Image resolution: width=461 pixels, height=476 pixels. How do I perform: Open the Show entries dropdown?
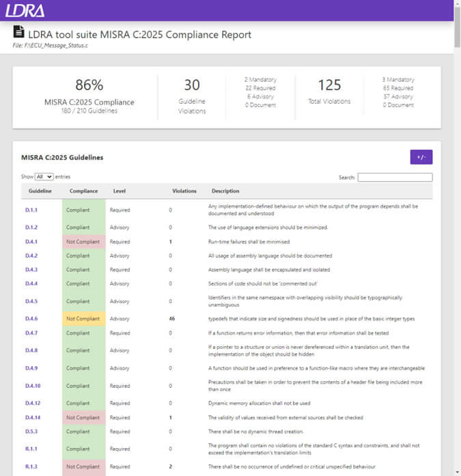click(x=44, y=177)
